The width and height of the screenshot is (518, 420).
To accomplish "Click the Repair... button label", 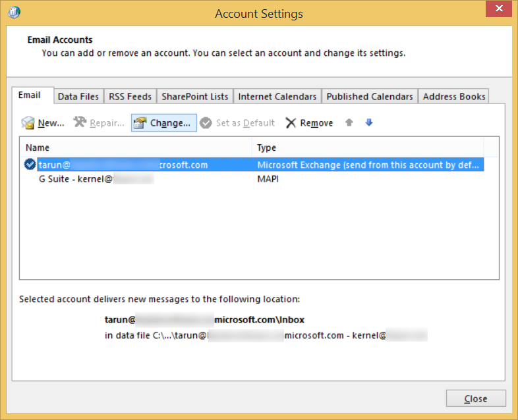I will [x=107, y=123].
